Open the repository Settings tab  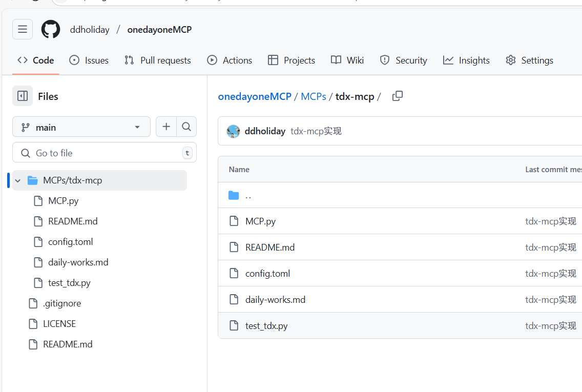pyautogui.click(x=529, y=60)
